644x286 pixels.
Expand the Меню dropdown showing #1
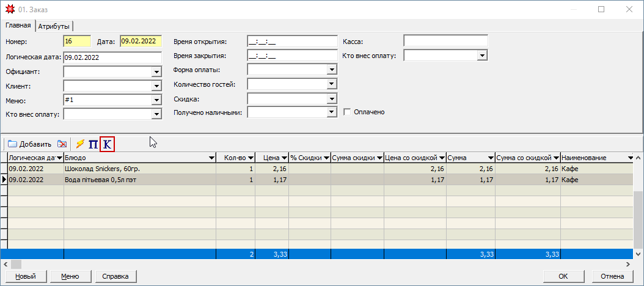156,100
